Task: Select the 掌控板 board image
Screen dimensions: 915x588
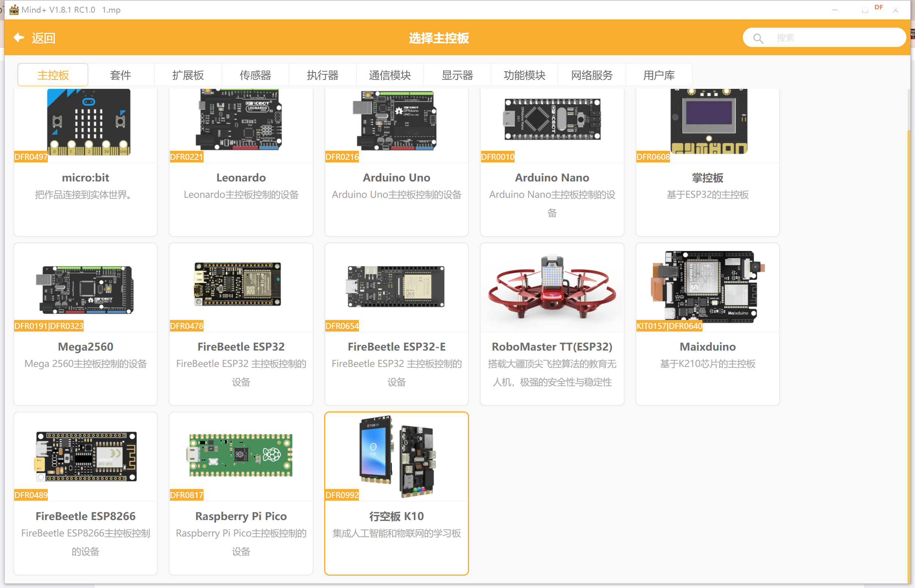Action: pos(709,121)
